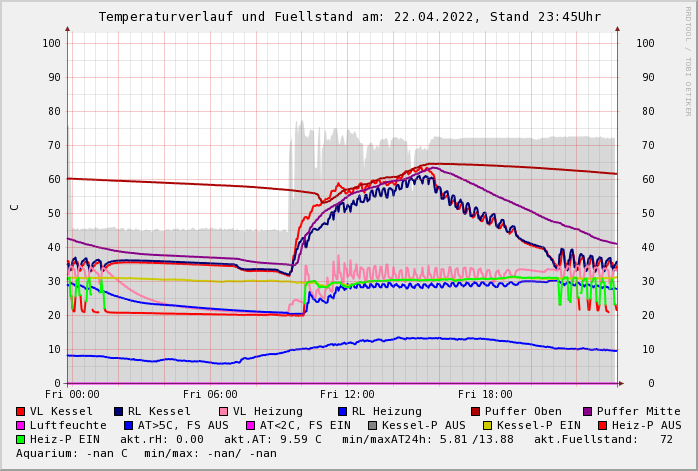This screenshot has height=471, width=698.
Task: Select the gray Kessel-P AUS swatch
Action: tap(371, 426)
